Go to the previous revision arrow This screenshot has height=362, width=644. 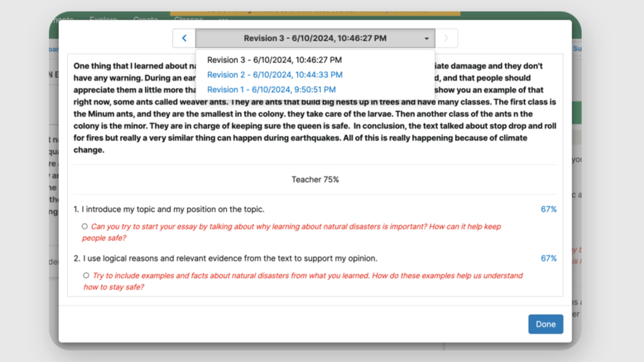tap(184, 38)
